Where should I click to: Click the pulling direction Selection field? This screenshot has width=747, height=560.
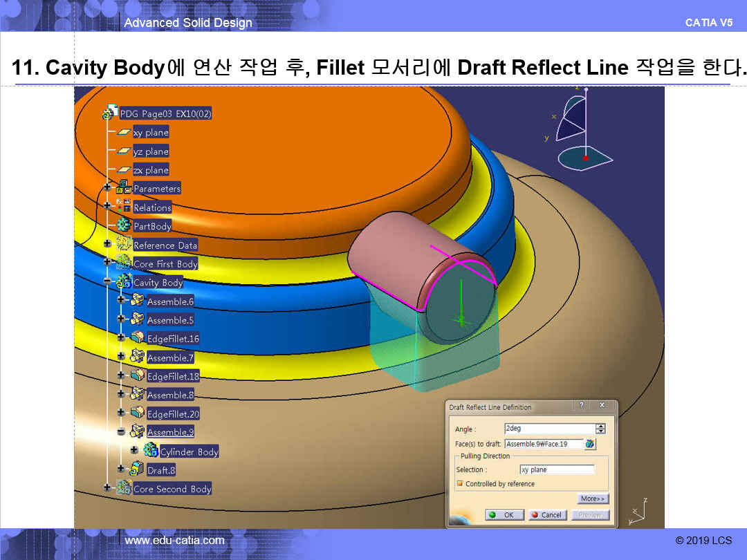557,470
